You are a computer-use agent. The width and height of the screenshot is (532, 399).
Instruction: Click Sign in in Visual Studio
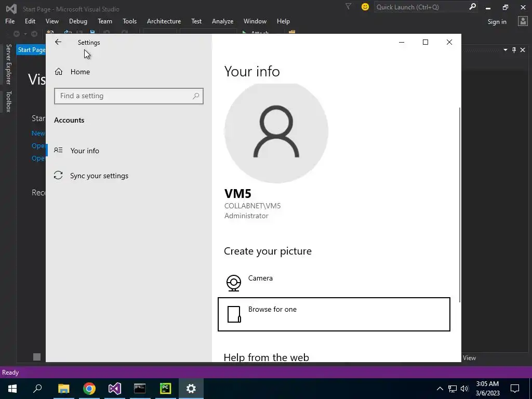click(x=497, y=22)
